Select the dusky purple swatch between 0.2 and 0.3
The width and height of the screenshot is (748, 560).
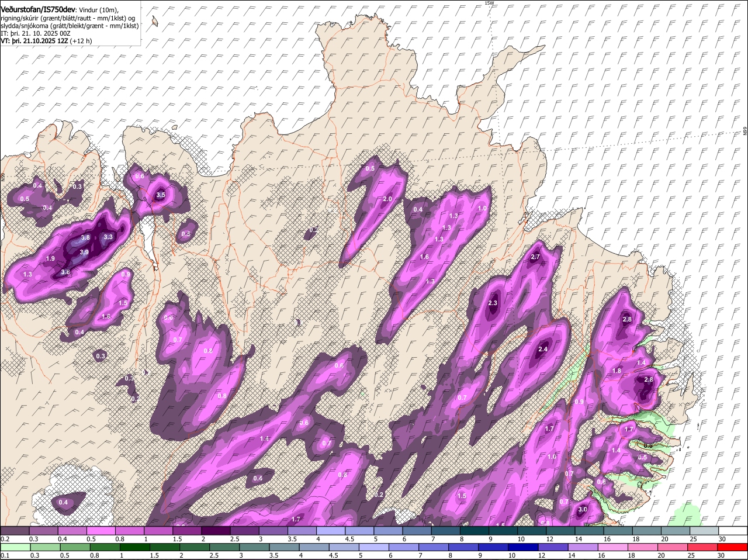point(15,530)
